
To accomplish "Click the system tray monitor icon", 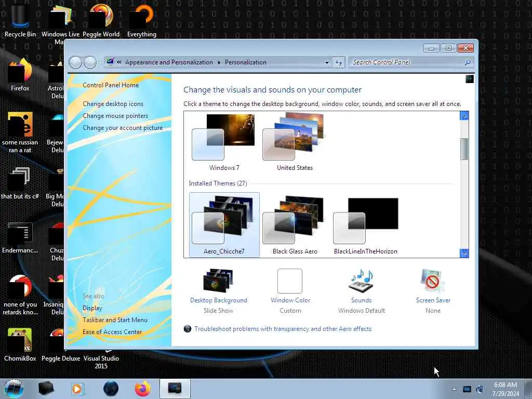I will (467, 389).
